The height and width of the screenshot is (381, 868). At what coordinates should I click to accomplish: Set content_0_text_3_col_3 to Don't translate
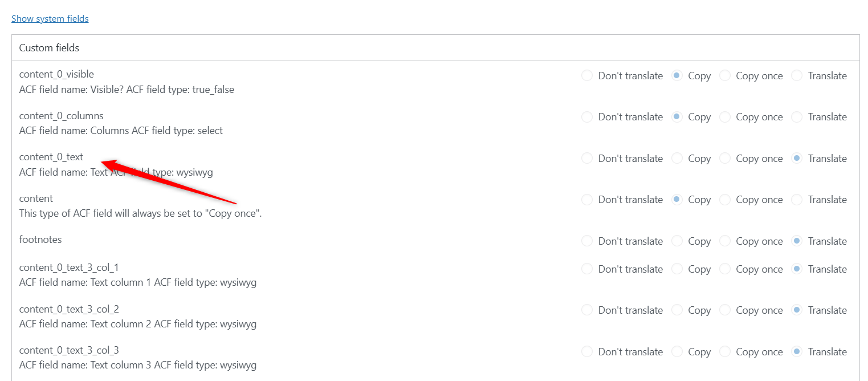point(587,352)
